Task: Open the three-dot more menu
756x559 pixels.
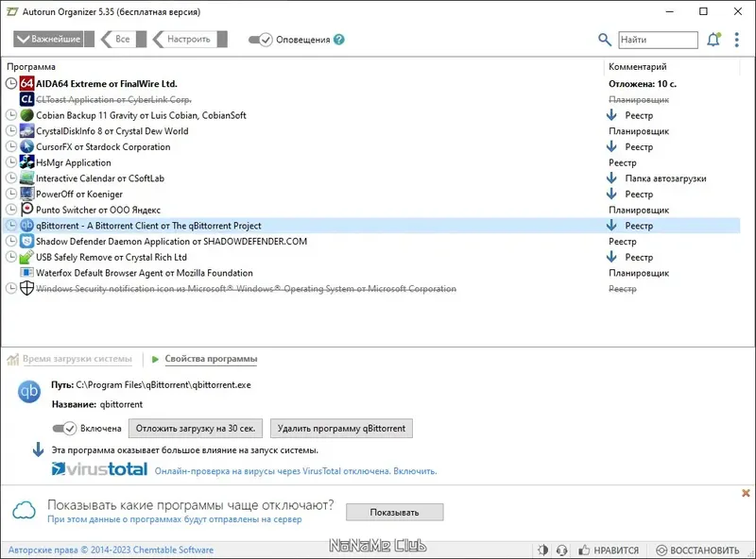Action: [x=737, y=40]
